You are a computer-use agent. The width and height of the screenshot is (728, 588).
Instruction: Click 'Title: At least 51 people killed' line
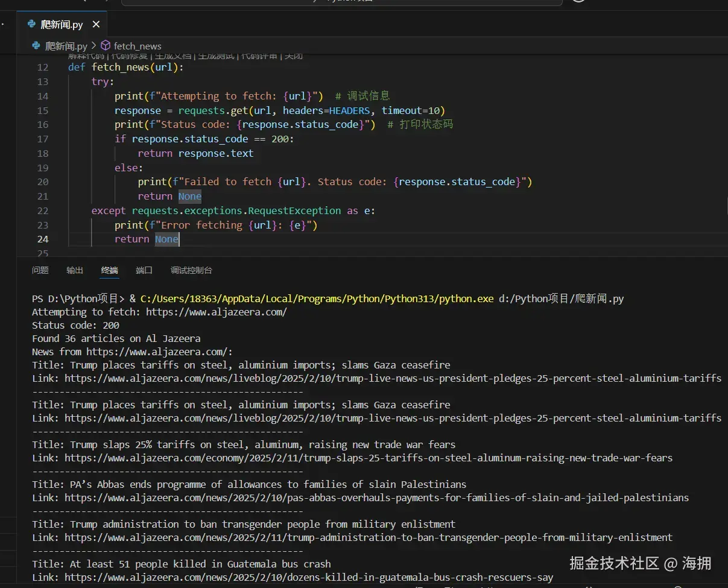point(182,564)
